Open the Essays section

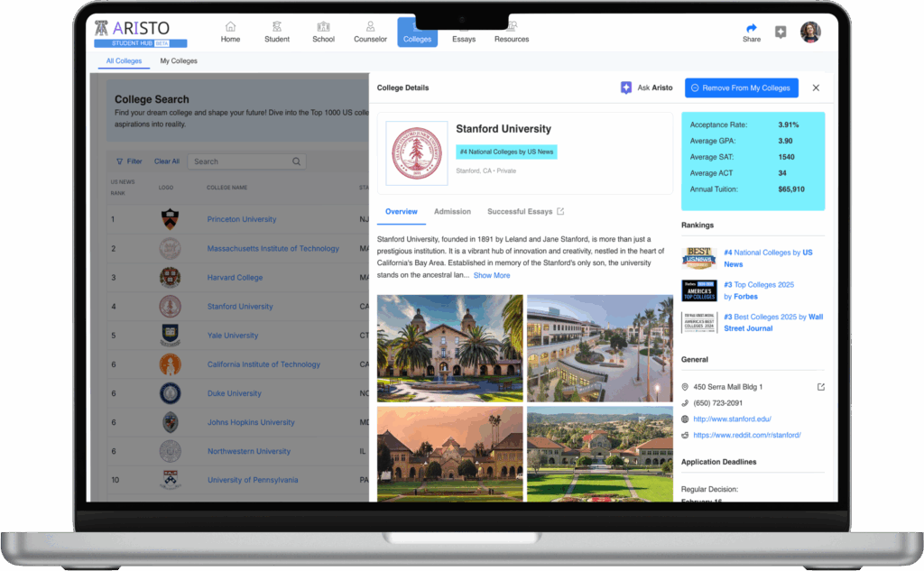click(464, 37)
